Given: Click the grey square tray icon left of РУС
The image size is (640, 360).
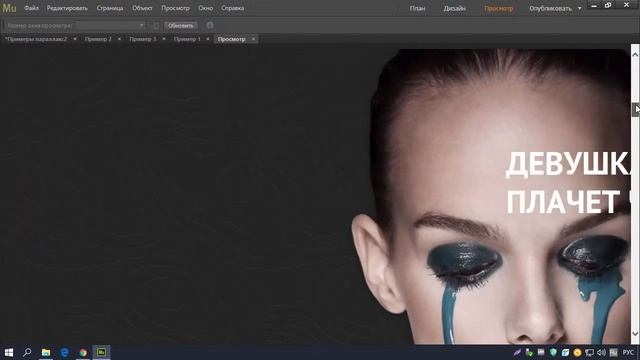Looking at the screenshot, I should click(x=613, y=352).
